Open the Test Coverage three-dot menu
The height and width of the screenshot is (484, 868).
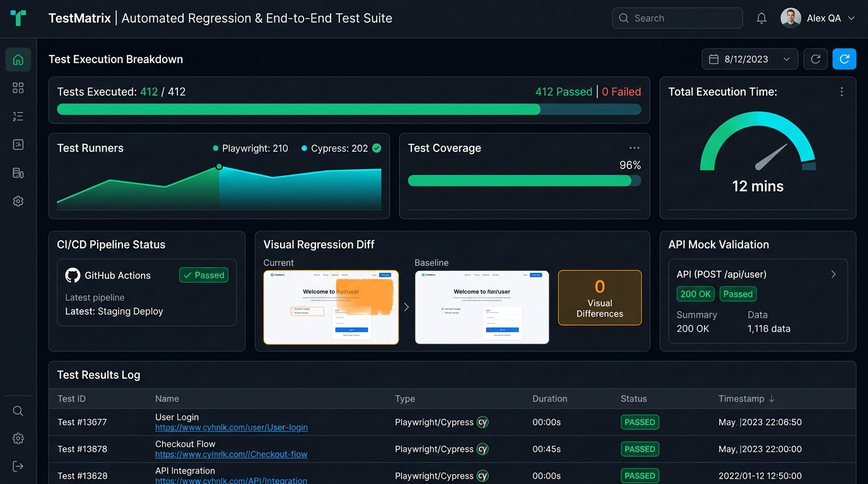point(635,148)
